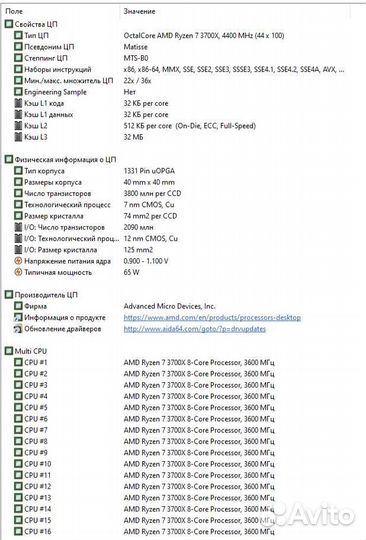Click the icon beside Размер кристалла
The width and height of the screenshot is (366, 540).
click(x=18, y=216)
